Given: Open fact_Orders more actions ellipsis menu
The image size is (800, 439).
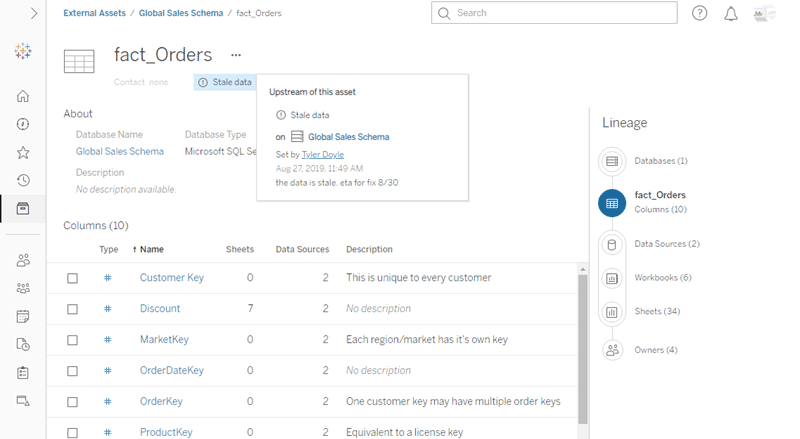Looking at the screenshot, I should click(236, 55).
